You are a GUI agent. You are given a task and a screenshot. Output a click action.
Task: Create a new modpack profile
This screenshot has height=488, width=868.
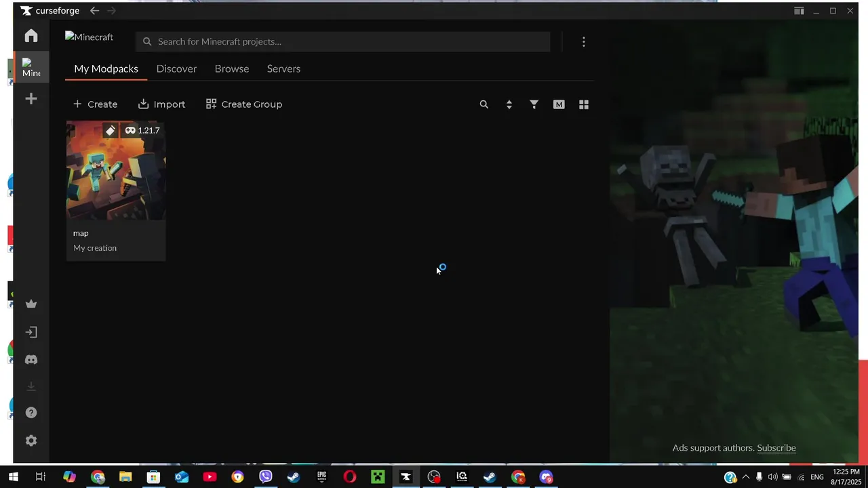[x=95, y=104]
